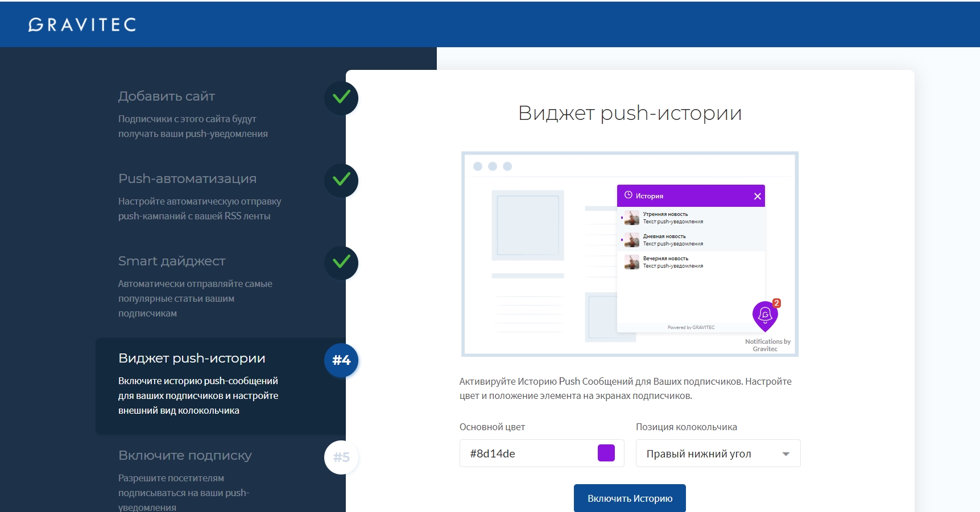Click the #8d14de color input field

coord(541,453)
